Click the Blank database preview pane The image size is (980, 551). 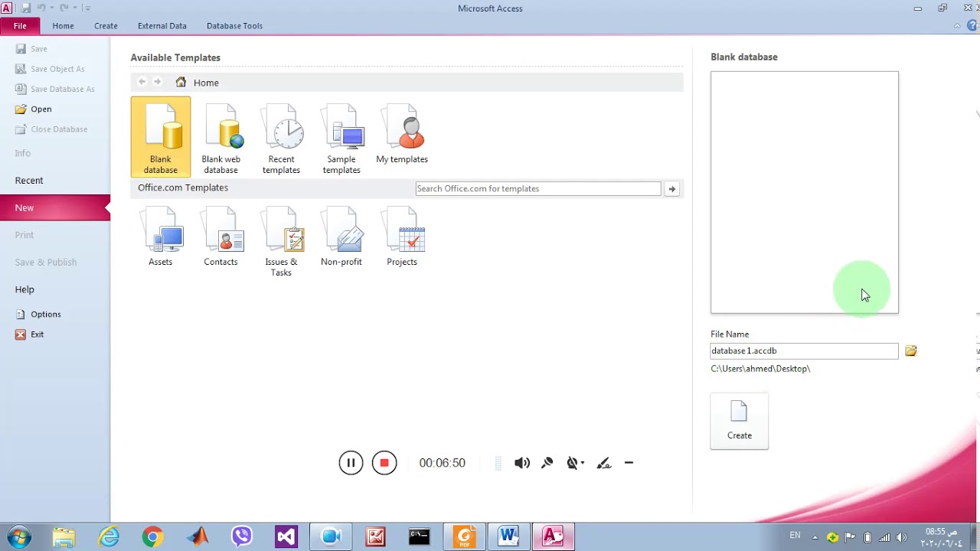[x=804, y=192]
